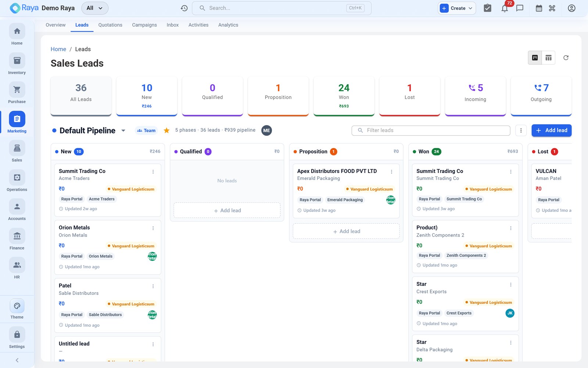Screen dimensions: 588x368
Task: Click the Raya logo
Action: (x=24, y=8)
